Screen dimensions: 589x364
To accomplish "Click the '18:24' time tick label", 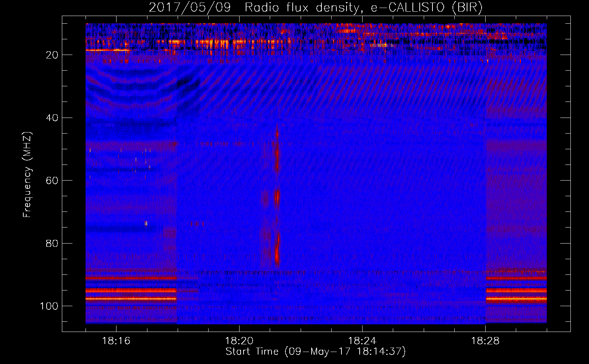I will tap(362, 341).
